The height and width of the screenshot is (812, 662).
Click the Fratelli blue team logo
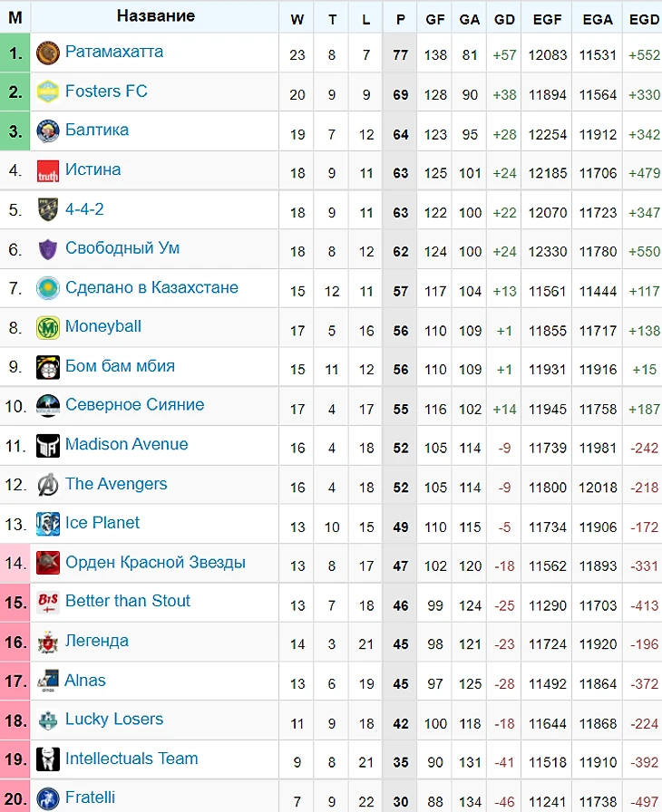click(48, 798)
